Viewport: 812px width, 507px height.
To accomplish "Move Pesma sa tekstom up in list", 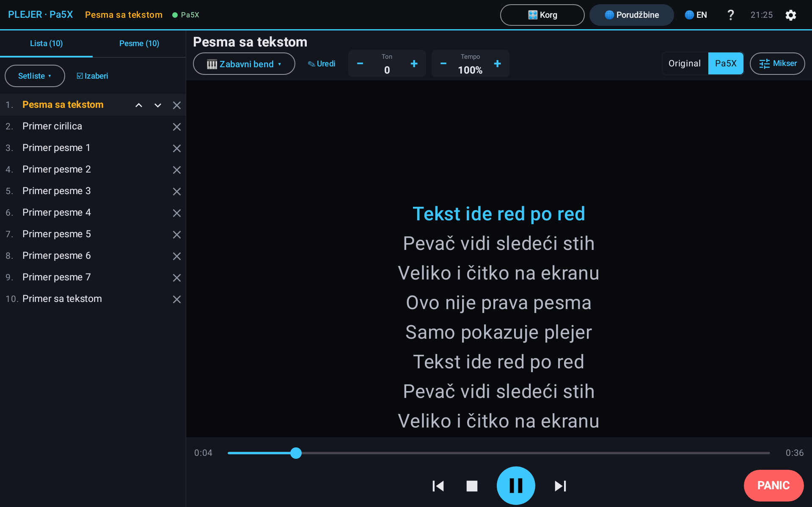I will point(139,105).
